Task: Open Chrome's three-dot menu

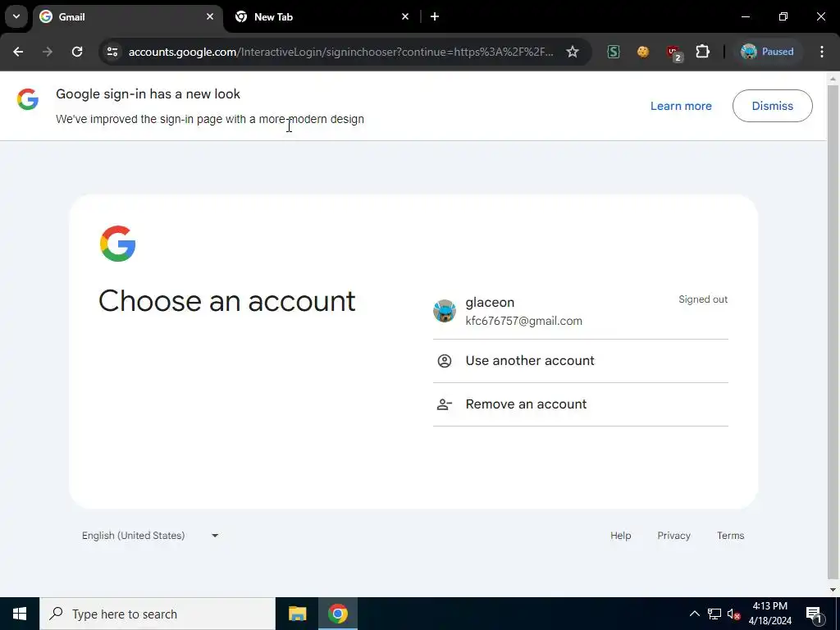Action: [x=822, y=52]
